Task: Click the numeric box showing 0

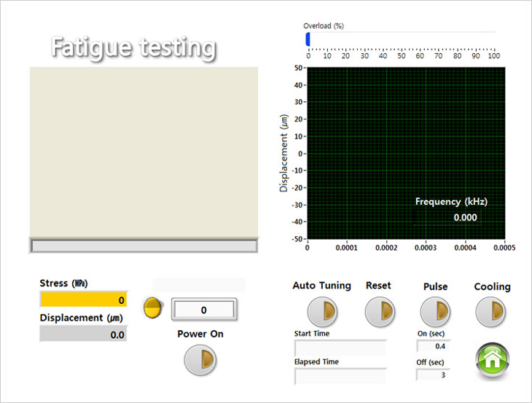Action: [x=203, y=310]
